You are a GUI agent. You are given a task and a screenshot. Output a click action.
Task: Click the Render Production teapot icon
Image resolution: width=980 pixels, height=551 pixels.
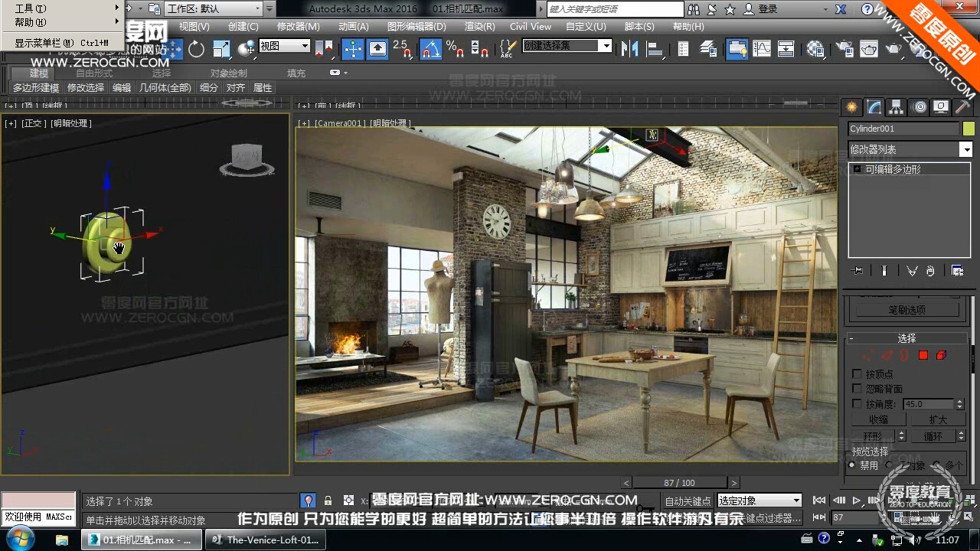[893, 49]
